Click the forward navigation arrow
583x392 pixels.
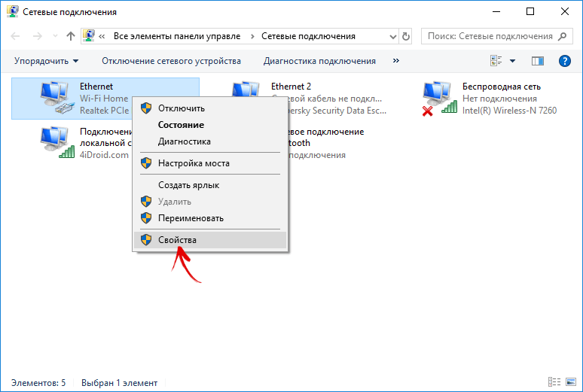[37, 36]
